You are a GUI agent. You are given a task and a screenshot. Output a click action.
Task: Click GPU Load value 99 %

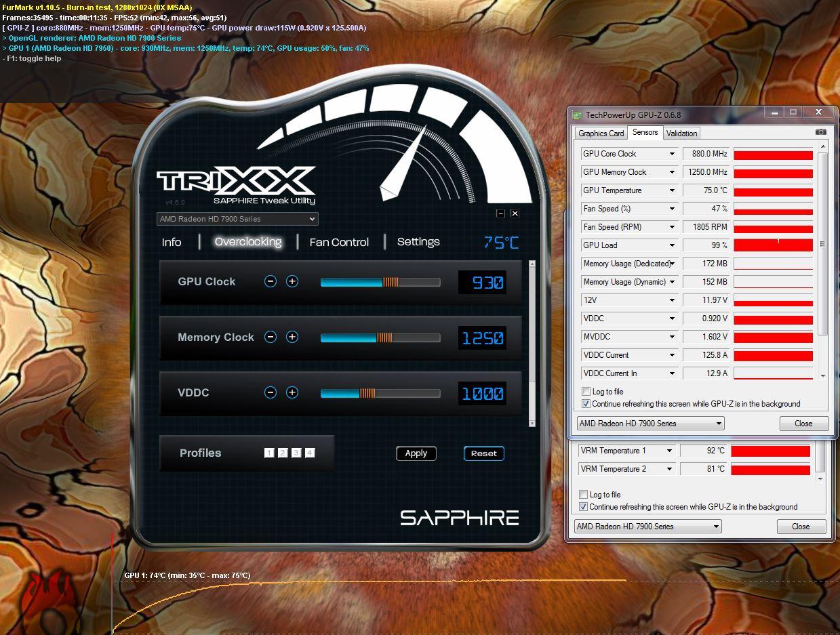(706, 245)
